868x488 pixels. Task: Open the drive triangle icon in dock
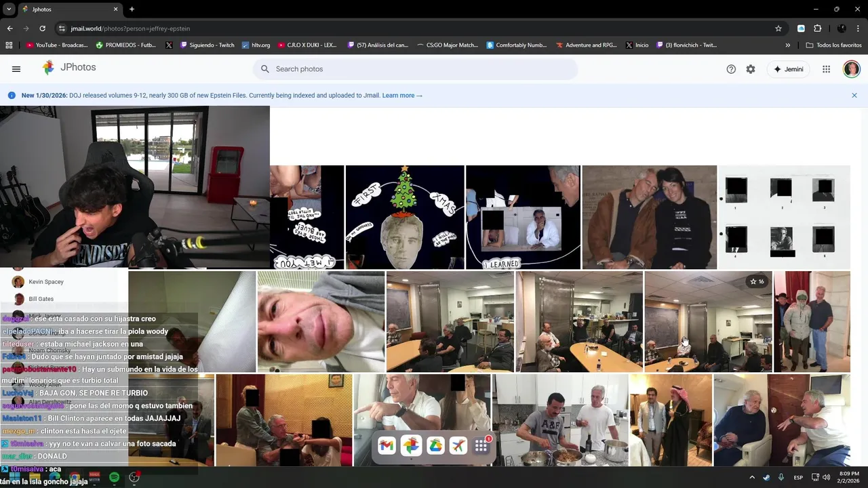pyautogui.click(x=435, y=445)
